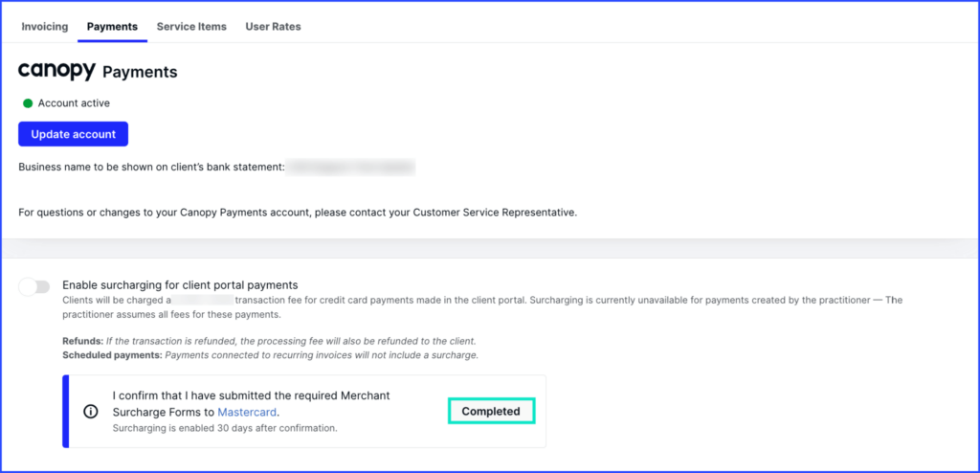Click the Customer Service Representative contact sentence
980x473 pixels.
coord(298,213)
